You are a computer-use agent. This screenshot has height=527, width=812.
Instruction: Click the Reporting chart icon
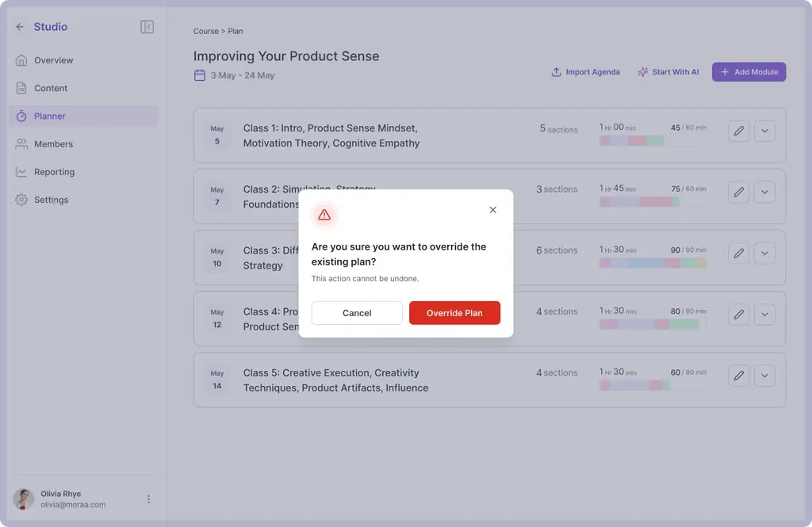coord(21,172)
